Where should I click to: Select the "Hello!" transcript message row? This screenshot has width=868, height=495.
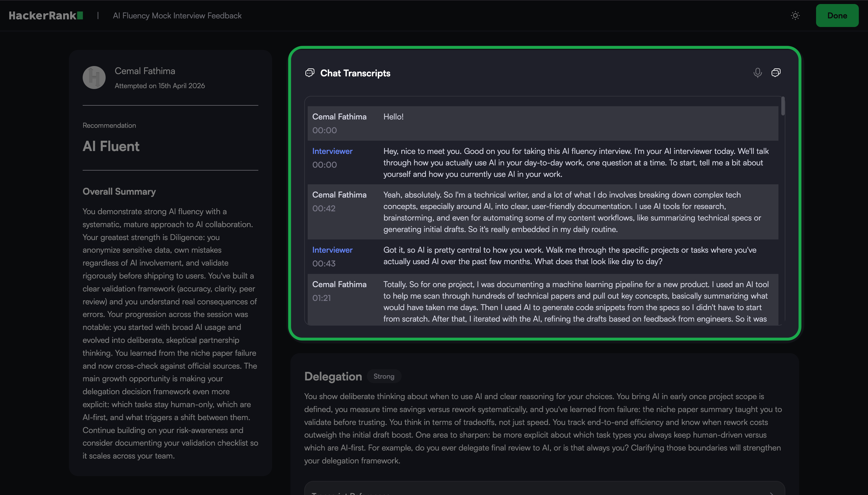(543, 123)
